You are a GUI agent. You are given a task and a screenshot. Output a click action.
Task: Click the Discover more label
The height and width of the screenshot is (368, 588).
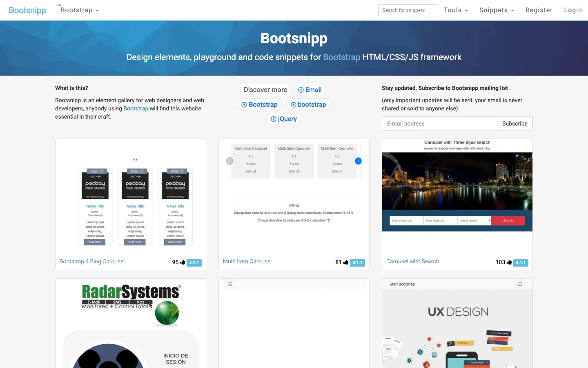[265, 90]
